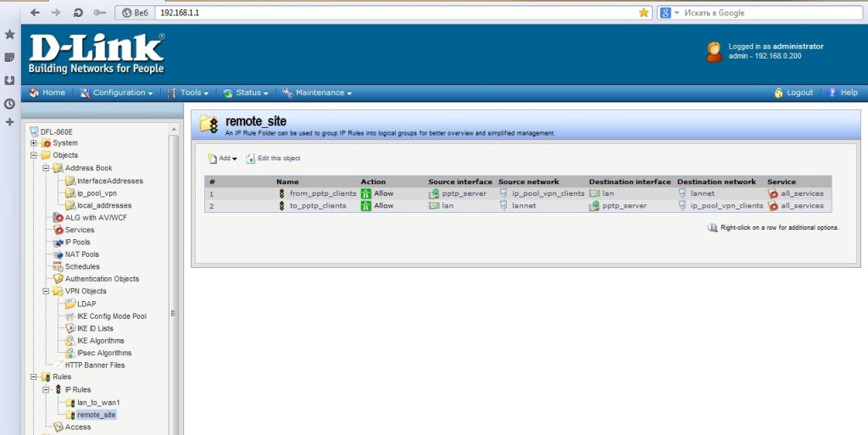
Task: Open the history clock panel in the sidebar
Action: [9, 103]
